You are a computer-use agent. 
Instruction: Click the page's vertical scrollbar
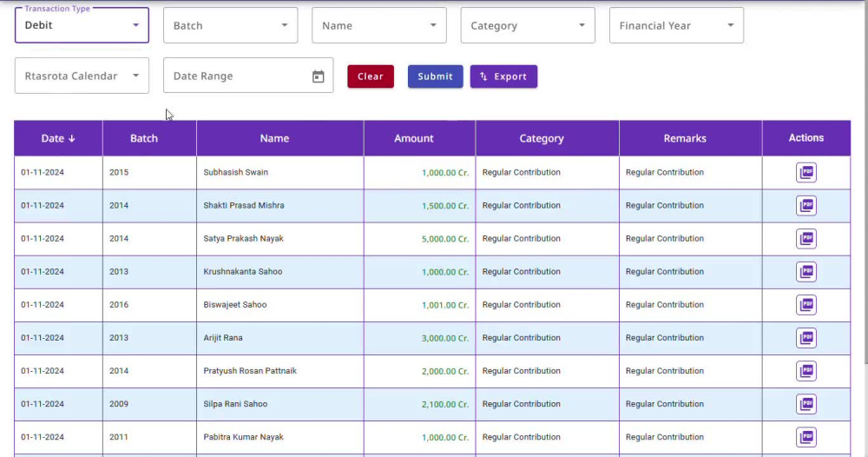[865, 182]
